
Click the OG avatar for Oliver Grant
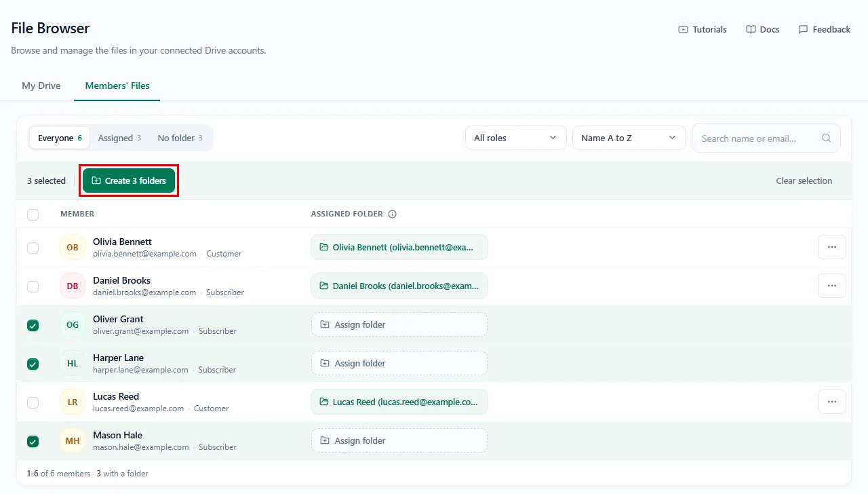point(73,324)
